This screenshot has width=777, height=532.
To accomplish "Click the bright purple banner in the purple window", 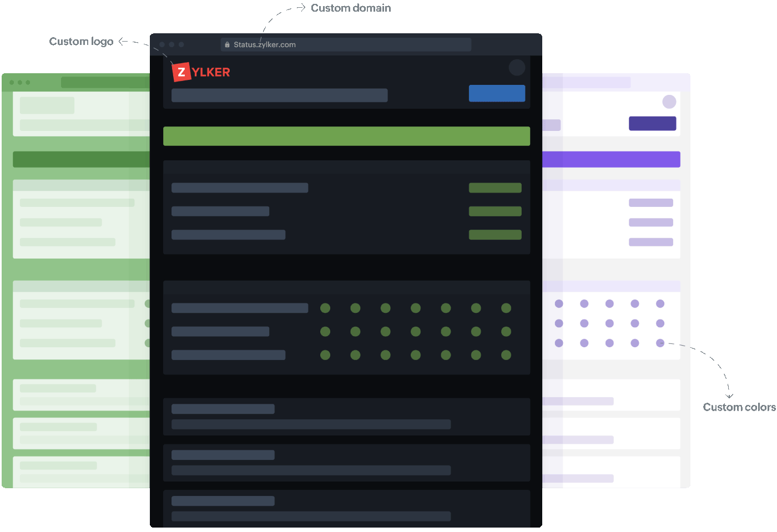I will click(611, 159).
